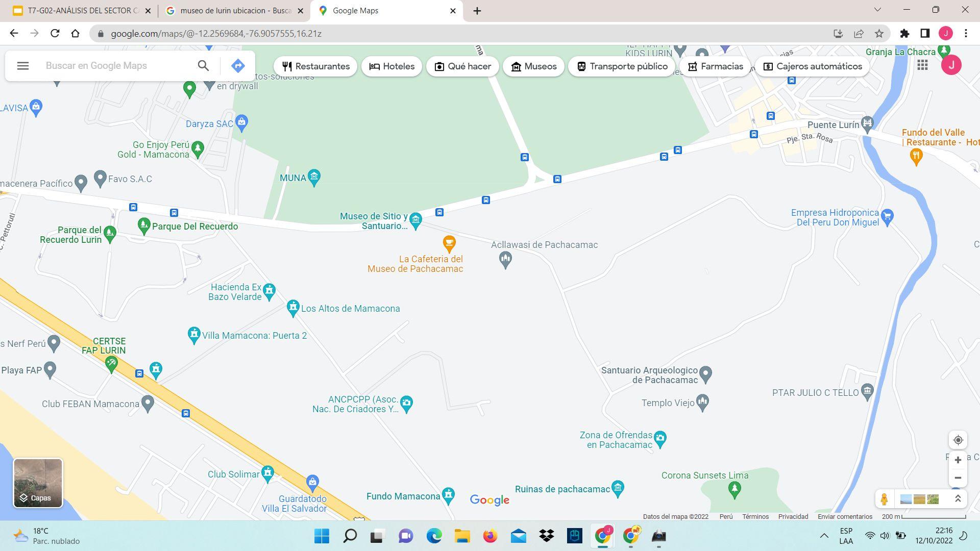Click Hacienda Ex Bazo Velarde pin
Viewport: 980px width, 551px height.
pyautogui.click(x=269, y=292)
